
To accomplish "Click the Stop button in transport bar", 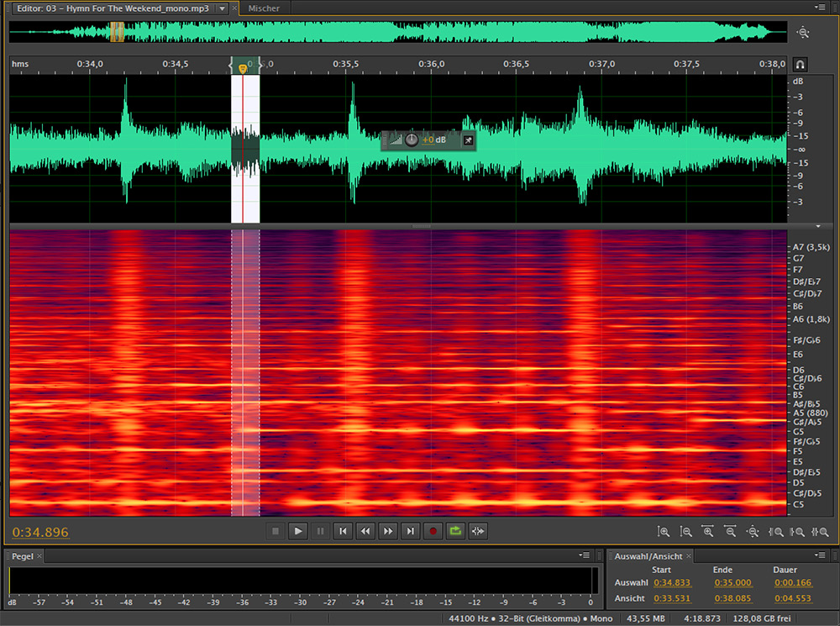I will pyautogui.click(x=275, y=531).
